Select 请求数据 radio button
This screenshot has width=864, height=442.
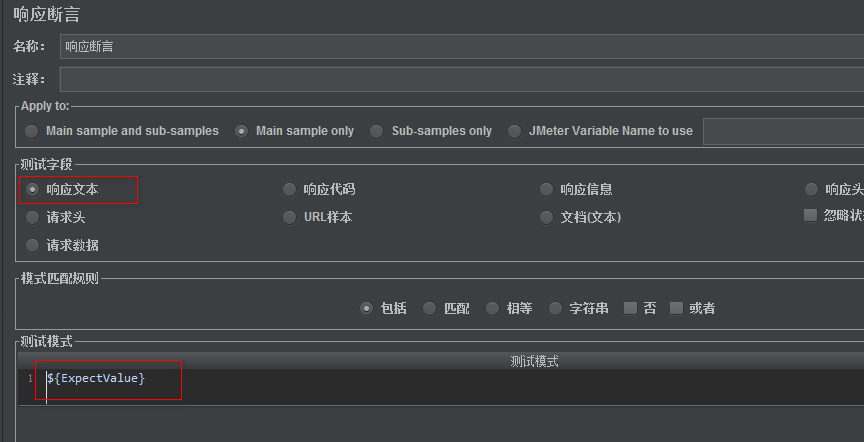(x=33, y=245)
